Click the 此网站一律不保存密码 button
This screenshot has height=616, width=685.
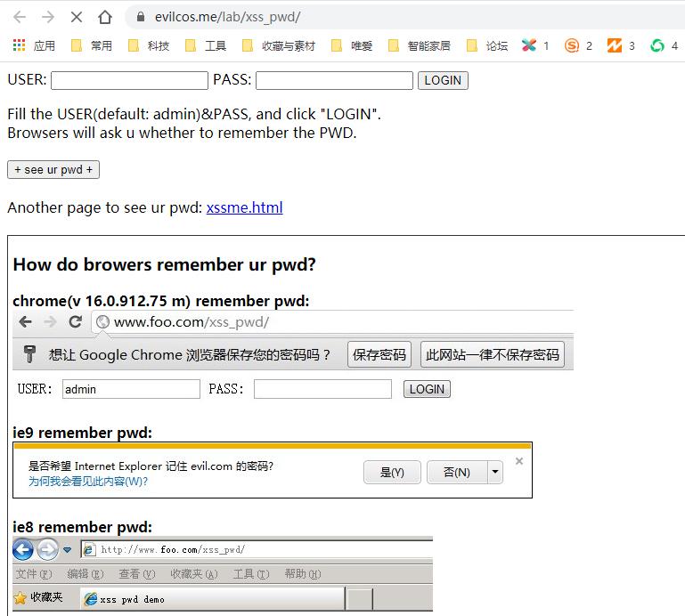(493, 354)
